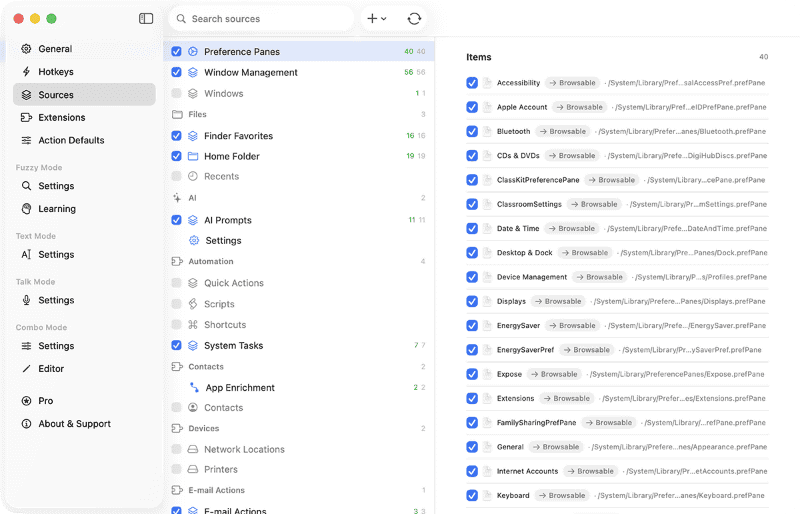
Task: Click the Hotkeys lightning bolt icon
Action: click(27, 72)
